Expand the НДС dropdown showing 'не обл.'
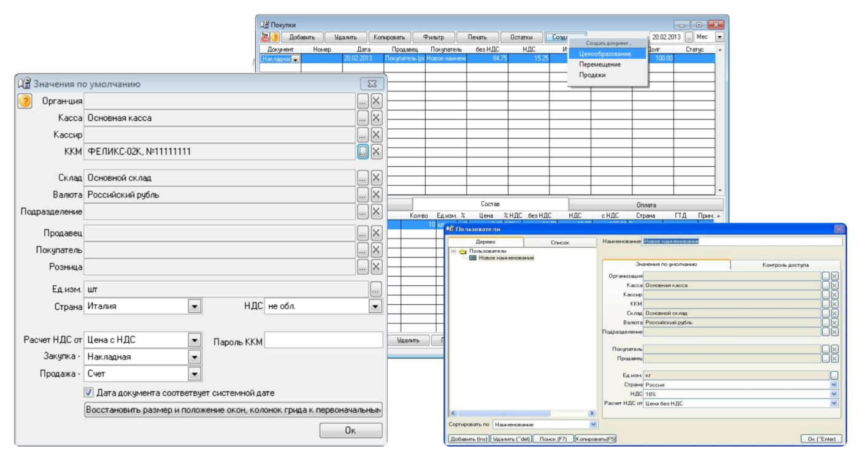This screenshot has height=476, width=868. (x=375, y=306)
